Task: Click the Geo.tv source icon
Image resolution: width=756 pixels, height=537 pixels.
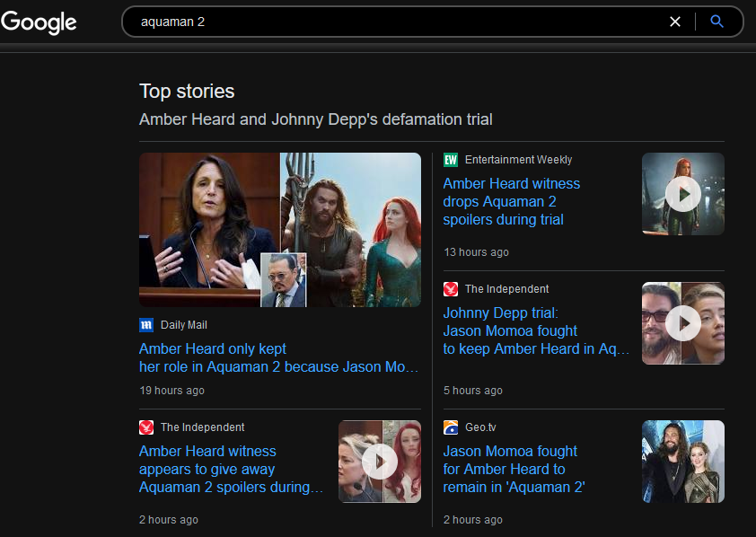Action: 451,427
